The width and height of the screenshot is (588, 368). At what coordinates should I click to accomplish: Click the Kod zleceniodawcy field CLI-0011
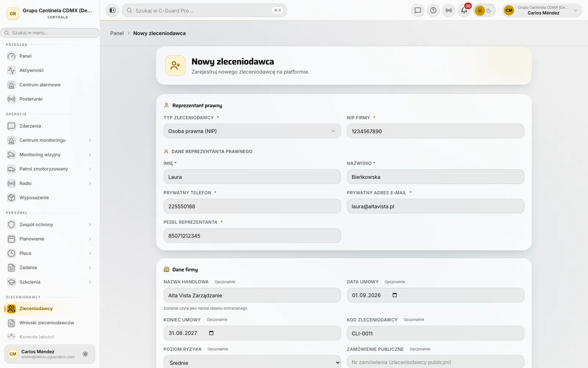435,333
